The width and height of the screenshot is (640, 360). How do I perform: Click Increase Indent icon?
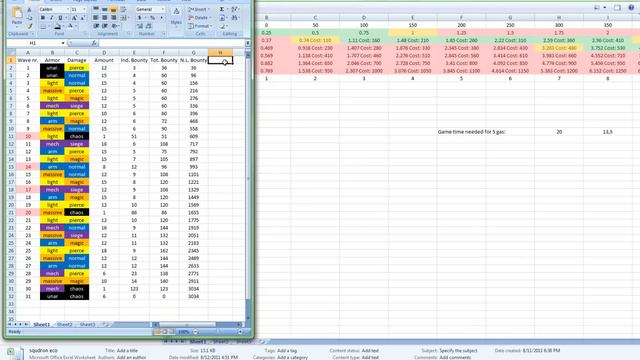click(105, 26)
